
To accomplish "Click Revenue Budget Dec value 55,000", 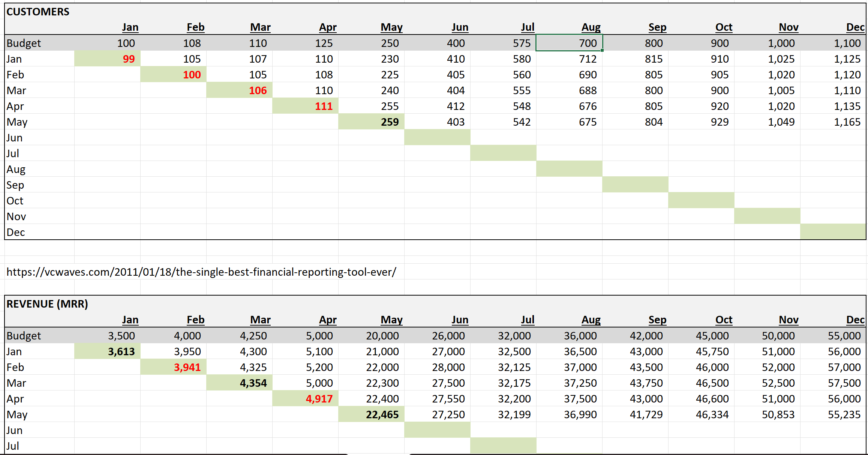I will pos(844,336).
